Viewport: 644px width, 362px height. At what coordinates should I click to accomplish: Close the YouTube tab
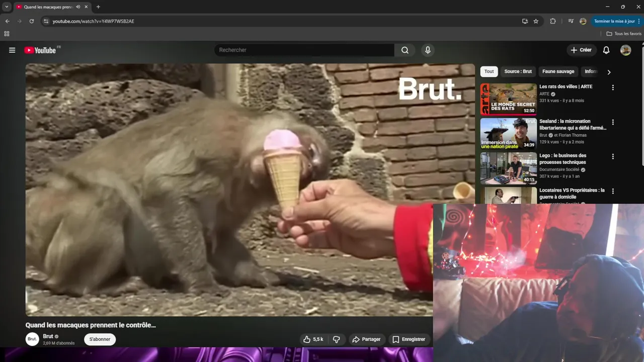click(86, 7)
